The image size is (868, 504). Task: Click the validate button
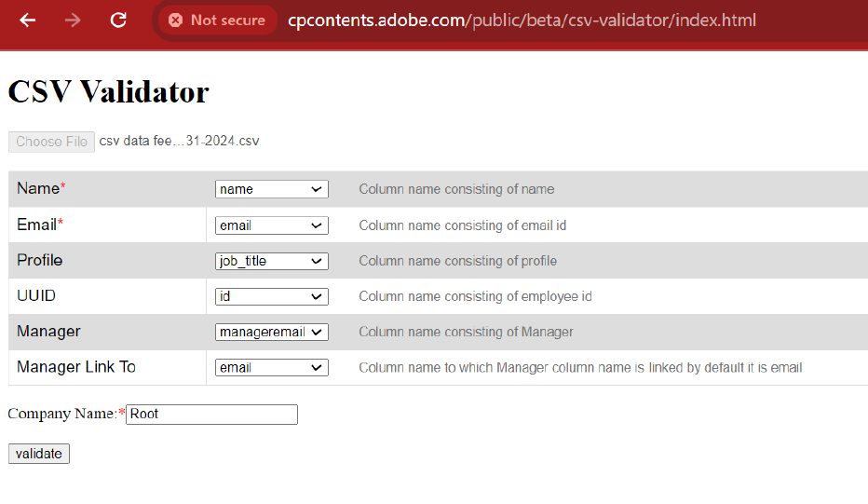click(x=39, y=454)
